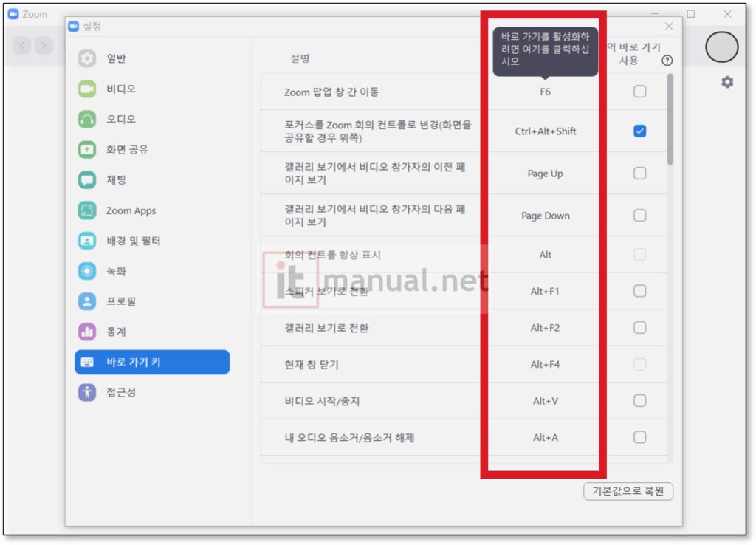Open the 프로필 tab
Image resolution: width=756 pixels, height=545 pixels.
(x=152, y=301)
